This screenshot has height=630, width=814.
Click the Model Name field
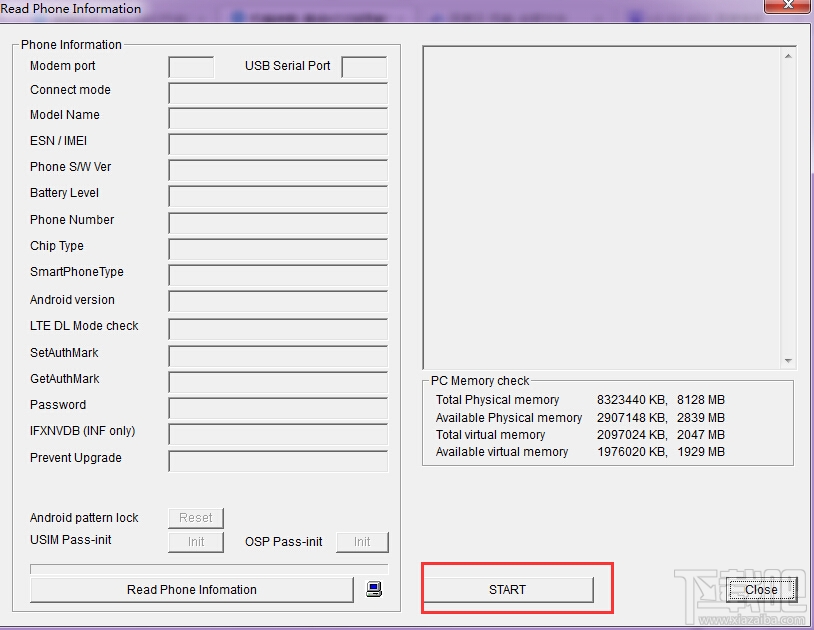(x=278, y=118)
